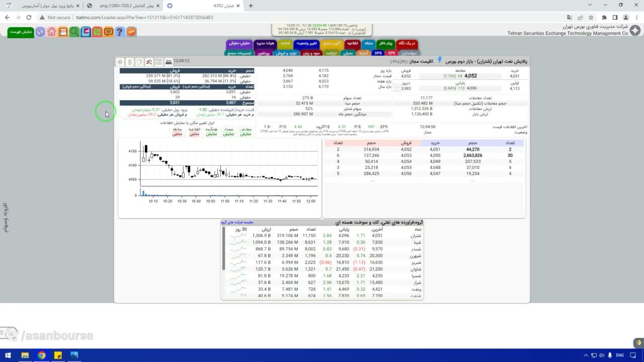Open the در یک نگاه tab

(407, 44)
